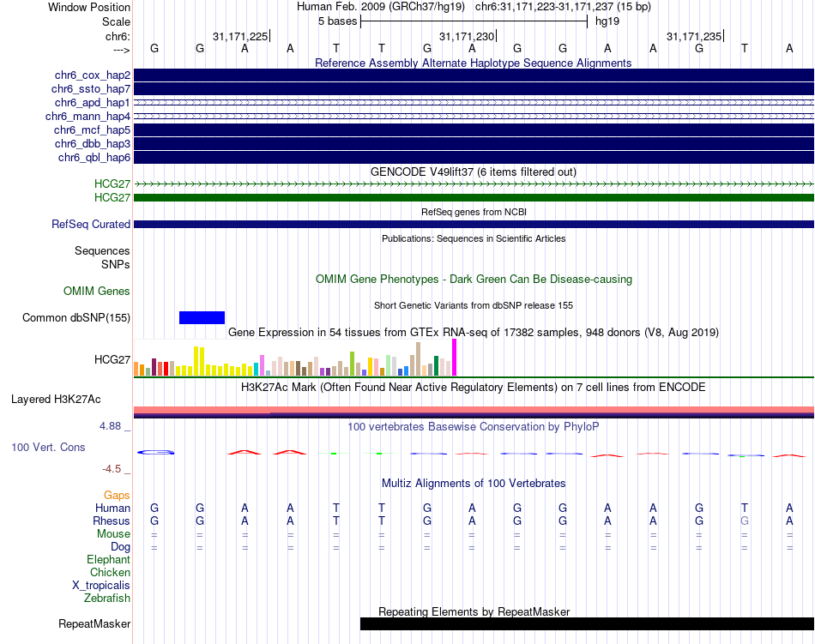Click the Human alignment row label
The height and width of the screenshot is (644, 815).
112,508
